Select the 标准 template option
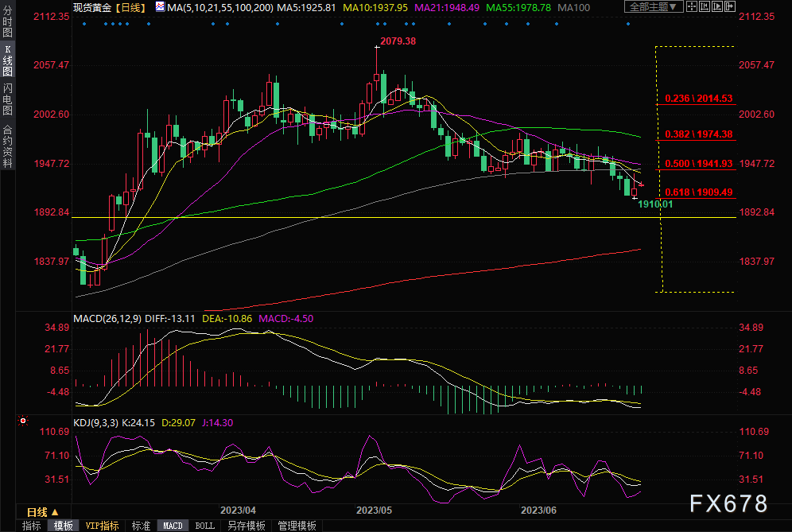Screen dimensions: 792x532 [141, 526]
